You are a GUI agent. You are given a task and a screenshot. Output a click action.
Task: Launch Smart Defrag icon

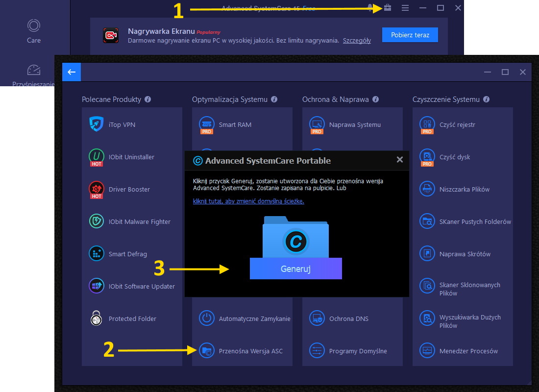96,253
